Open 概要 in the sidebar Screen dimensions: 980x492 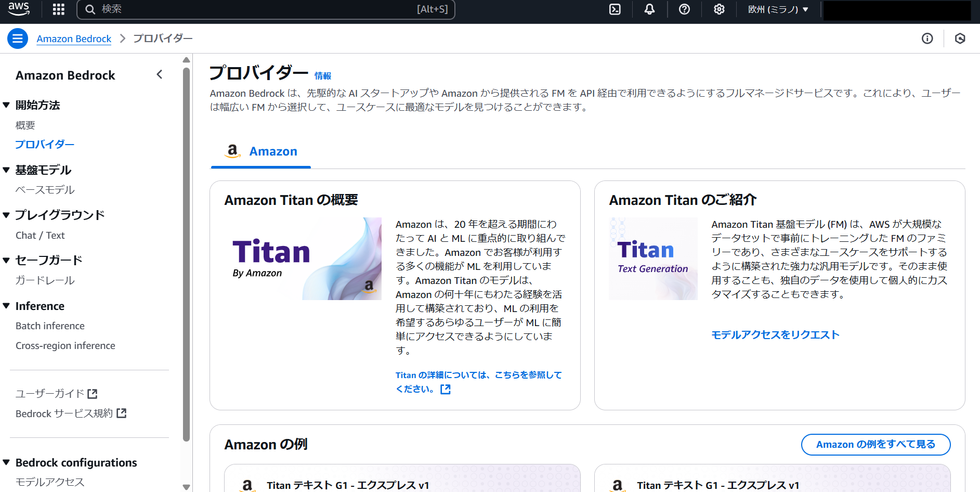pyautogui.click(x=25, y=125)
